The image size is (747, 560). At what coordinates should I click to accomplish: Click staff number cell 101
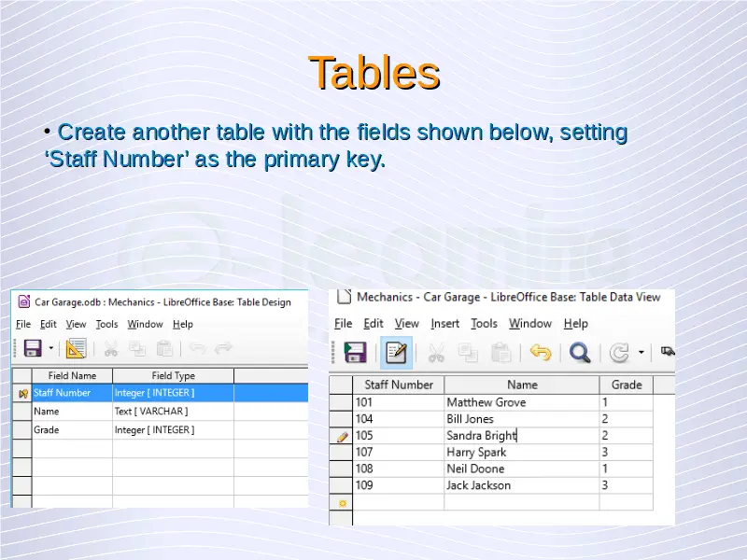[x=399, y=402]
